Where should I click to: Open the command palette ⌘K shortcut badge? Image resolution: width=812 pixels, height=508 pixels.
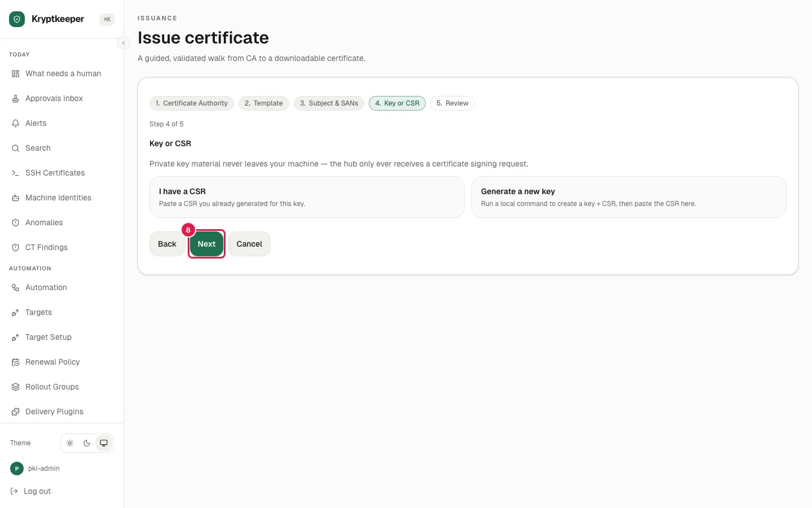(x=107, y=19)
